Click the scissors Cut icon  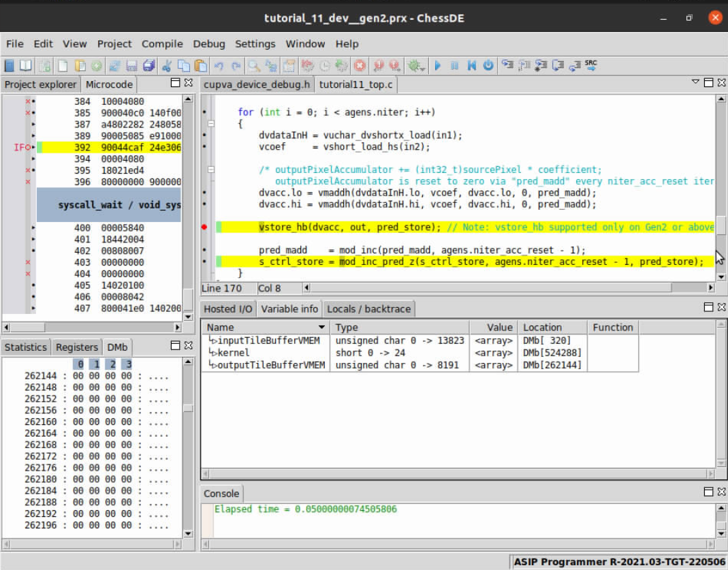pyautogui.click(x=166, y=66)
